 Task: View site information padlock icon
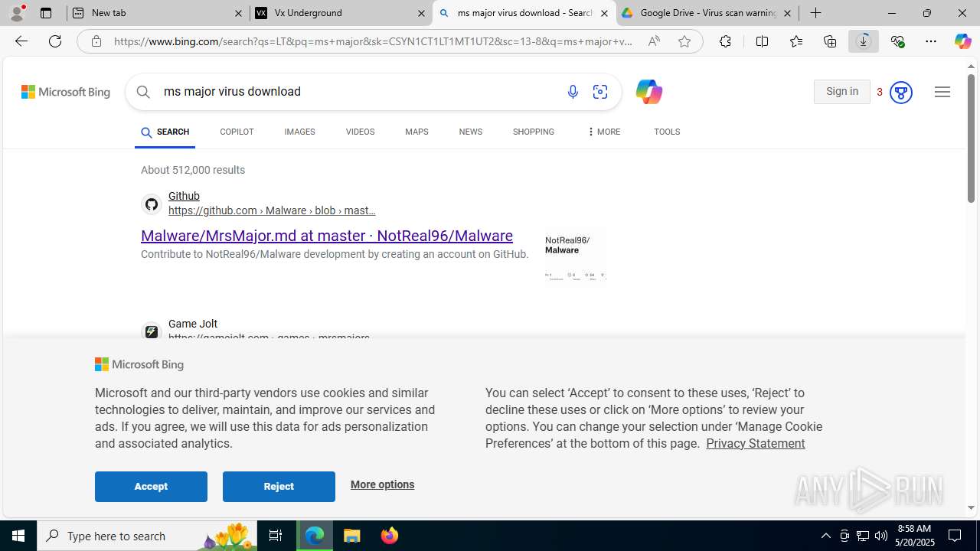tap(96, 41)
